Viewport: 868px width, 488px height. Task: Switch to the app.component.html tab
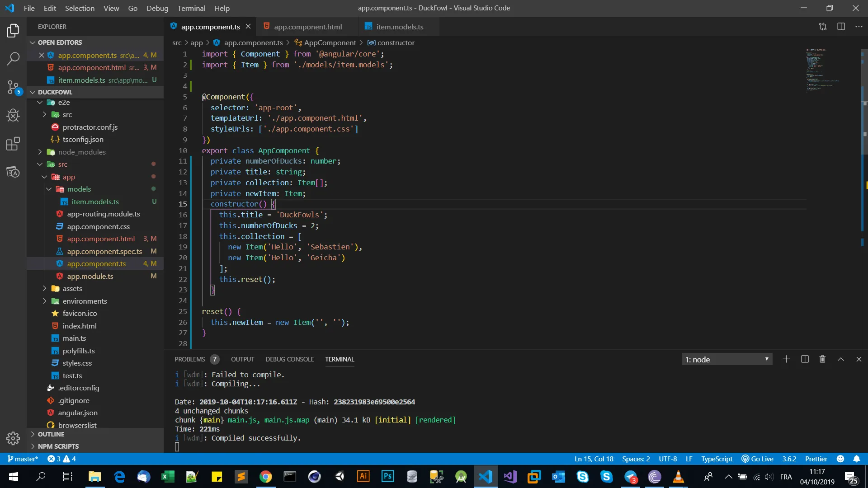pos(307,27)
